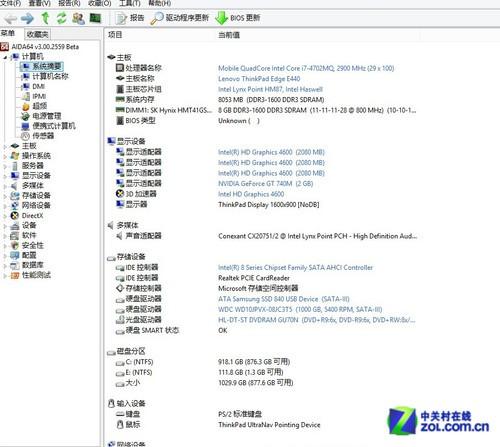This screenshot has width=500, height=447.
Task: Select the Realtek PCIE CardReader value
Action: click(254, 278)
